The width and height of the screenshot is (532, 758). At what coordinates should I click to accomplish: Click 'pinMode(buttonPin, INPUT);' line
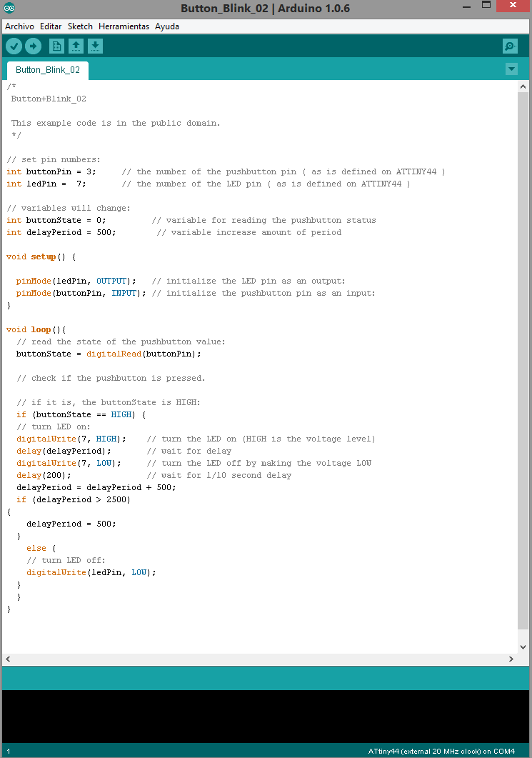(81, 293)
